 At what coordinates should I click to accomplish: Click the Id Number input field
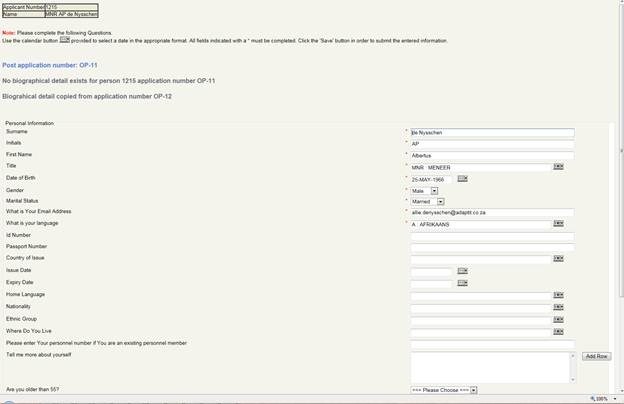point(492,236)
